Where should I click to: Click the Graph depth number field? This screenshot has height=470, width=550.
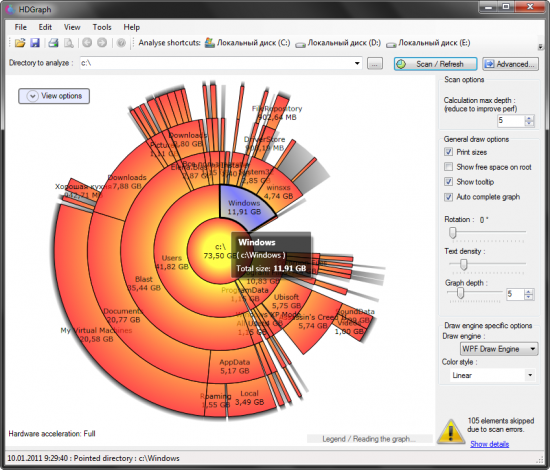515,294
